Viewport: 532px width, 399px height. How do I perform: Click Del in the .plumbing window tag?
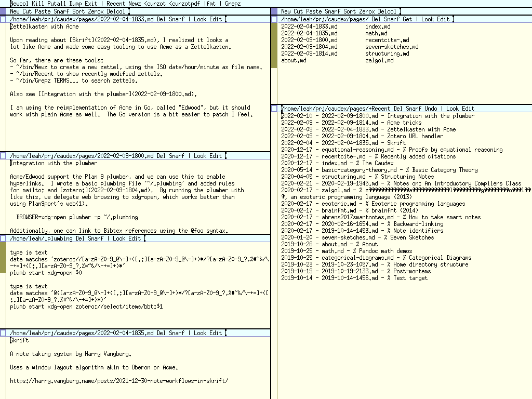click(80, 238)
